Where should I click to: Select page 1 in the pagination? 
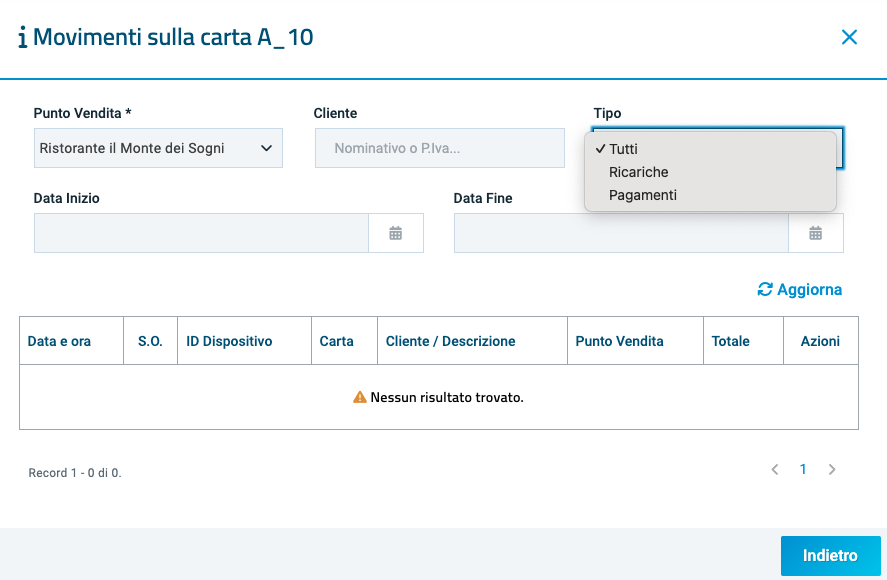[x=803, y=469]
